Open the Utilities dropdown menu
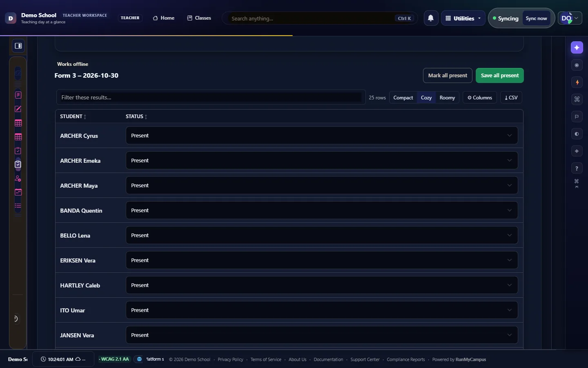Screen dimensions: 588x368 [463, 18]
